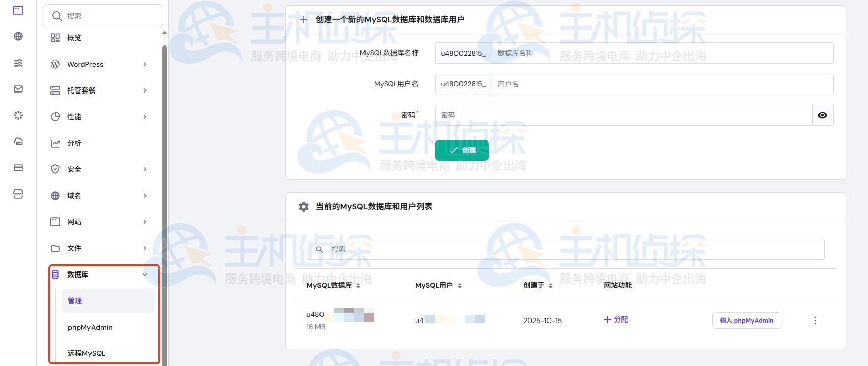Focus the 数据库名称 input field
Viewport: 868px width, 366px height.
(662, 53)
